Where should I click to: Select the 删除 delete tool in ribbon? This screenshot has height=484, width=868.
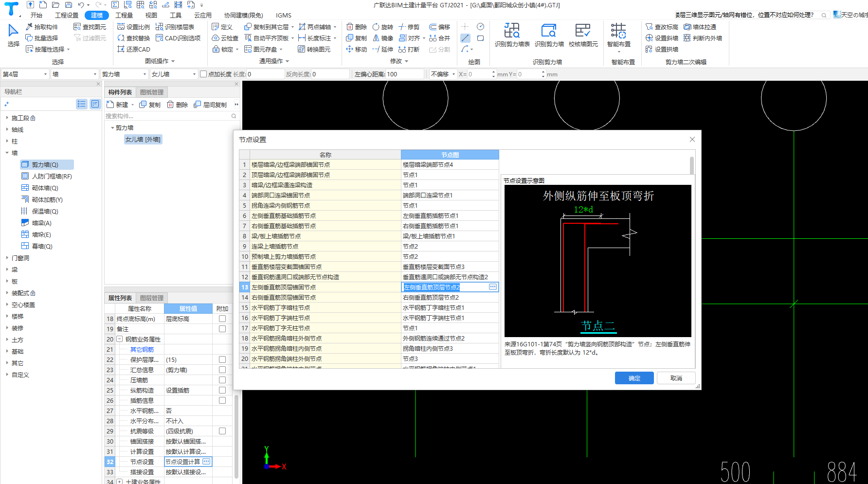pyautogui.click(x=357, y=27)
